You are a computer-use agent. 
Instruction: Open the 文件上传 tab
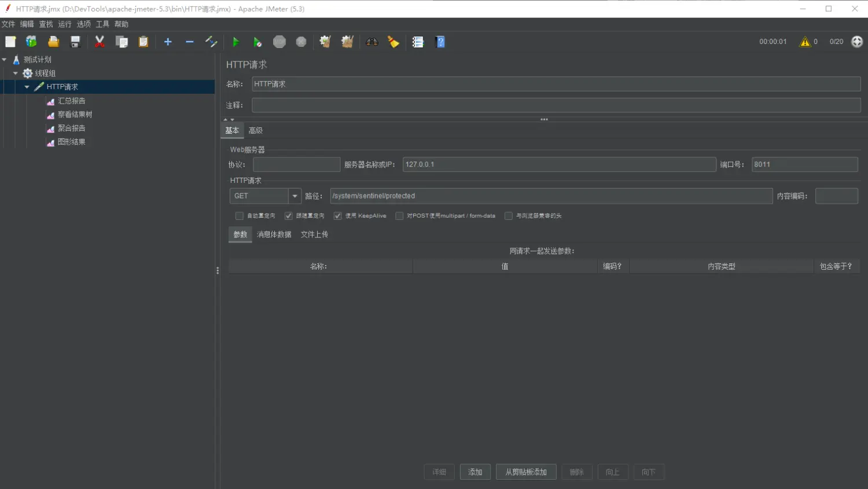click(x=314, y=234)
